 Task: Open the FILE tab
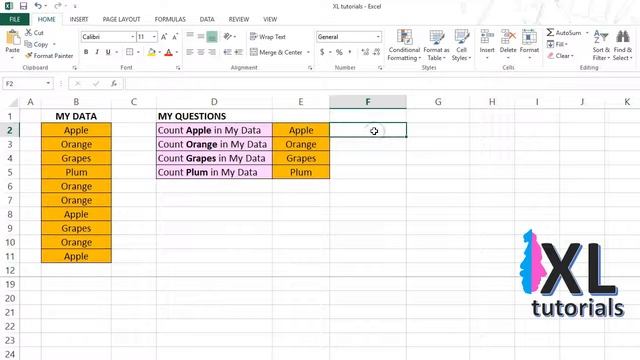(15, 19)
